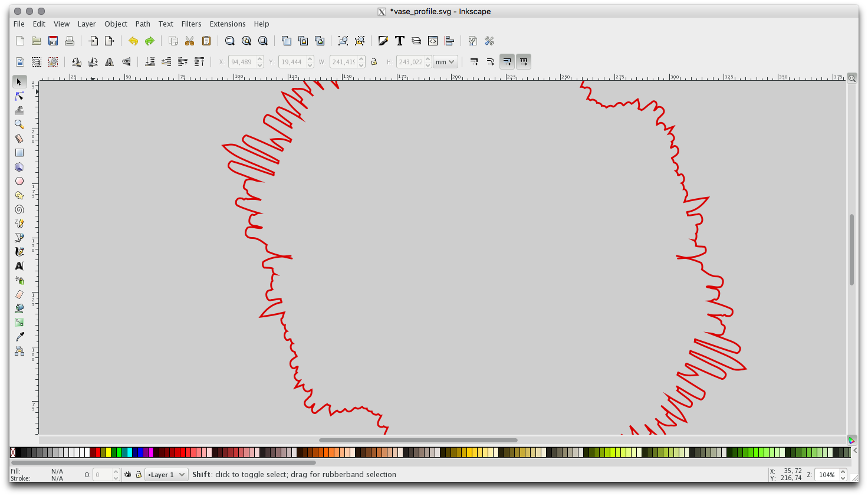Open XML Editor icon
Screen dimensions: 868x496
click(x=433, y=41)
